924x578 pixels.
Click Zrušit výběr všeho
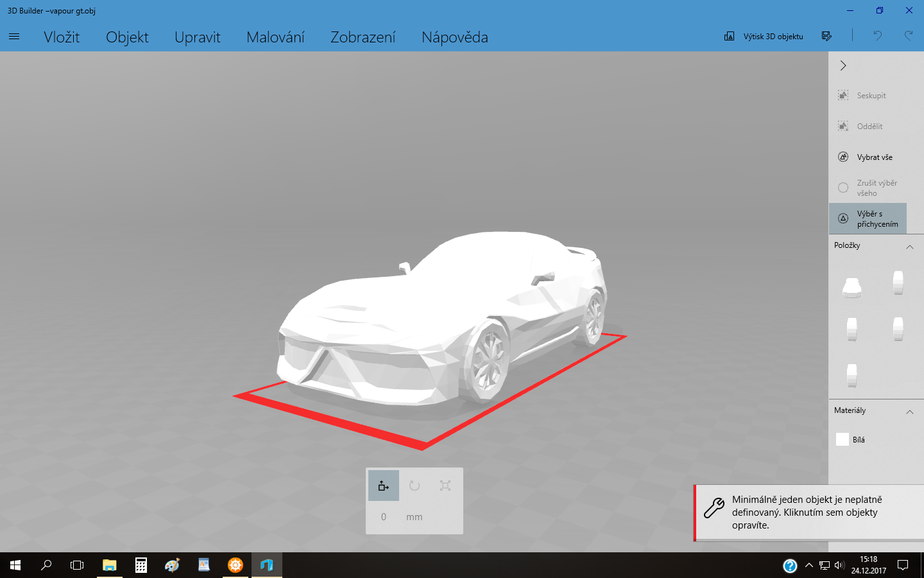coord(868,188)
